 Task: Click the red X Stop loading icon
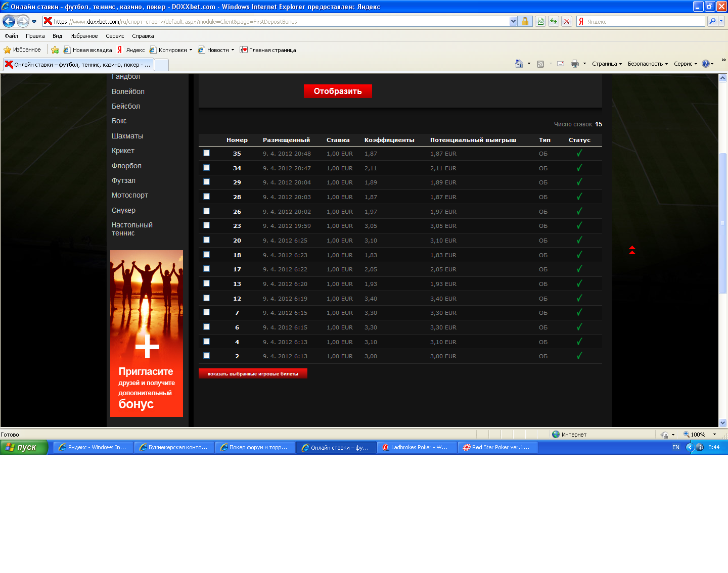coord(567,21)
